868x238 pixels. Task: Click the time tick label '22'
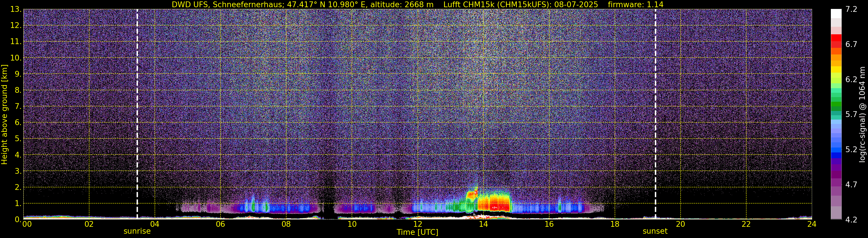746,224
